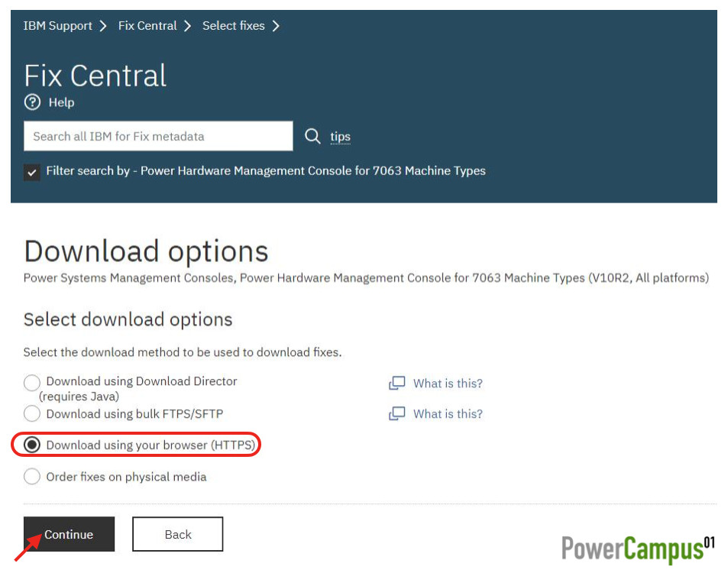Click the Select download options subheading
728x573 pixels.
(x=128, y=319)
